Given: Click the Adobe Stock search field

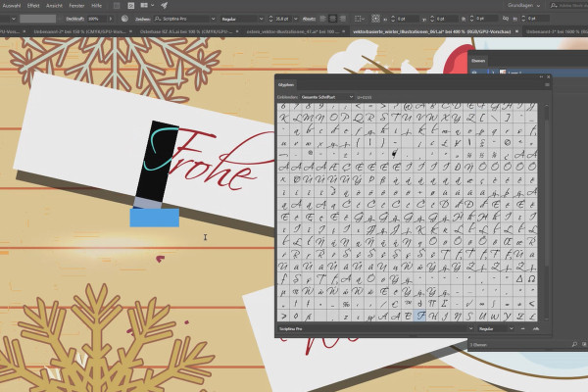Looking at the screenshot, I should pyautogui.click(x=568, y=6).
